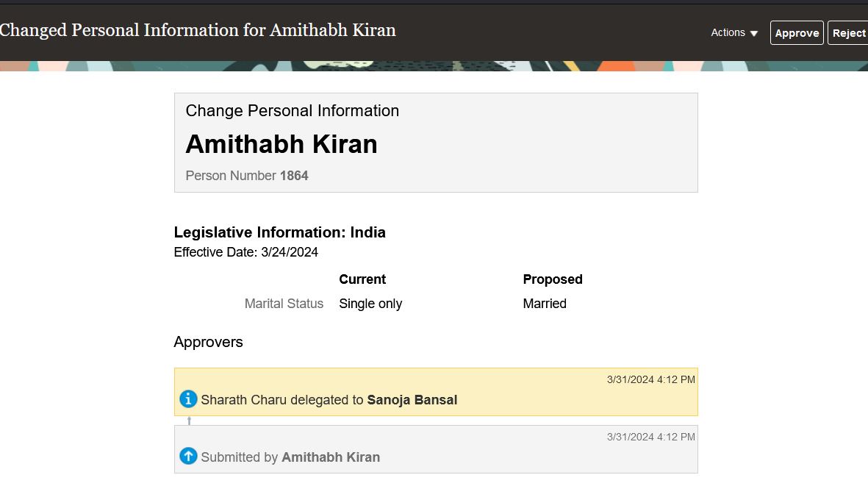Click the Approvers section heading
Screen dimensions: 868x486
pos(208,342)
